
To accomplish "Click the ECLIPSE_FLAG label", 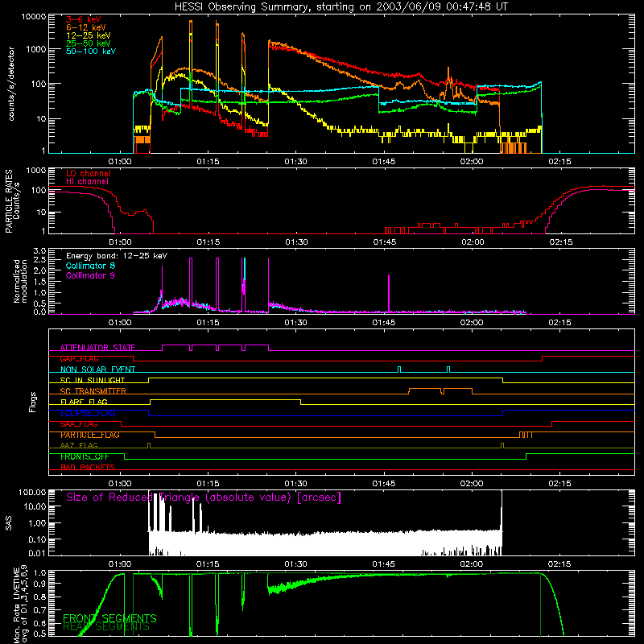I will [x=89, y=413].
